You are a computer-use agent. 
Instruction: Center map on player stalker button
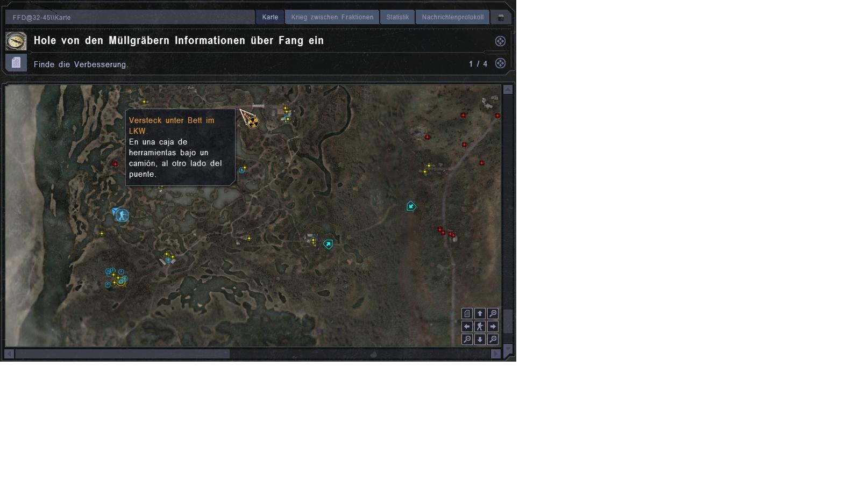pyautogui.click(x=480, y=326)
